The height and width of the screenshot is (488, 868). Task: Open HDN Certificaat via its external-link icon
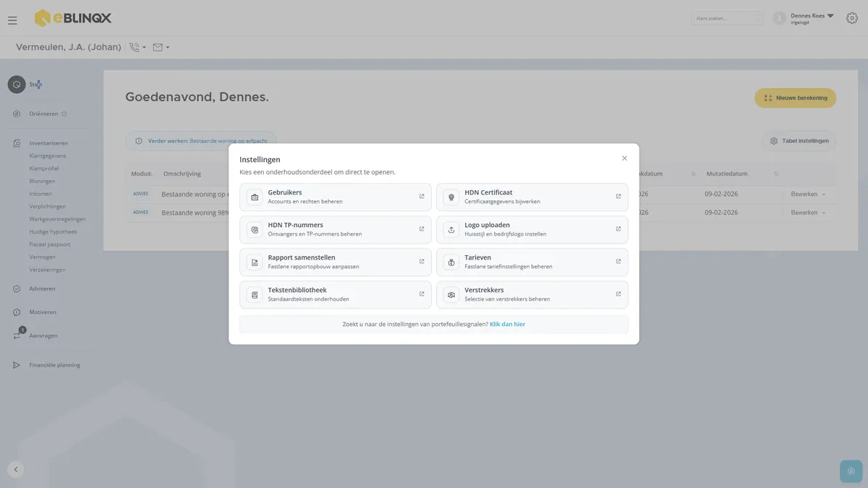(x=618, y=197)
